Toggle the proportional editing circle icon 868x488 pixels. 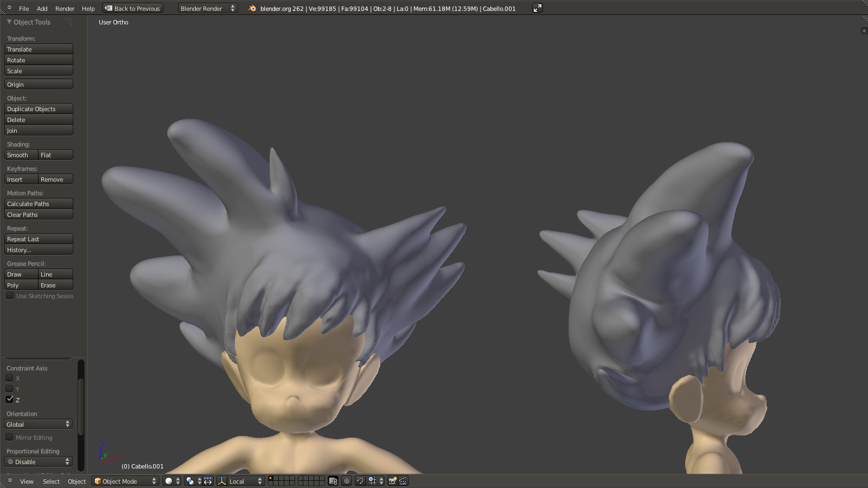coord(347,481)
